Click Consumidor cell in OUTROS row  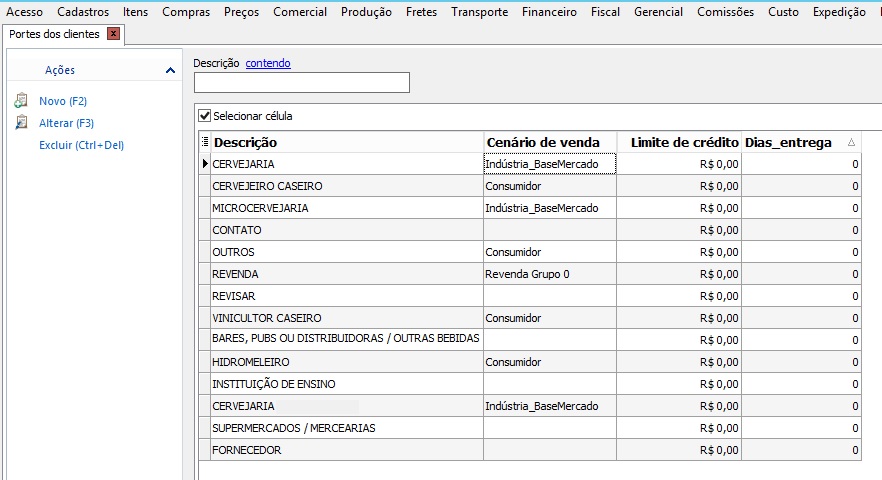pos(550,252)
